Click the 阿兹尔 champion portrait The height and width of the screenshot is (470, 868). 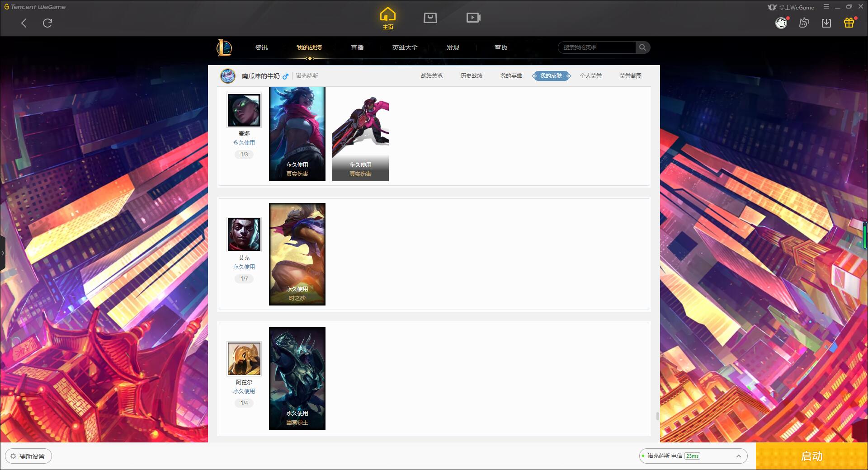pyautogui.click(x=244, y=359)
